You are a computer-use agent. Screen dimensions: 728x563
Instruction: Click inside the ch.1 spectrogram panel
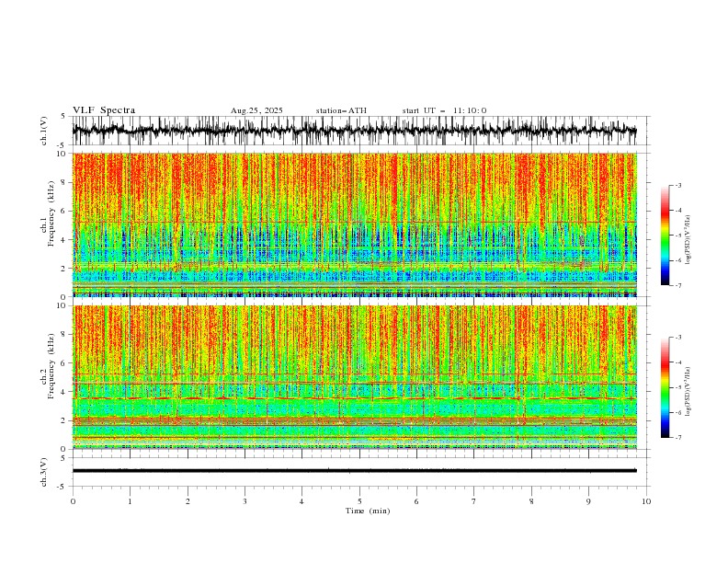(x=354, y=224)
